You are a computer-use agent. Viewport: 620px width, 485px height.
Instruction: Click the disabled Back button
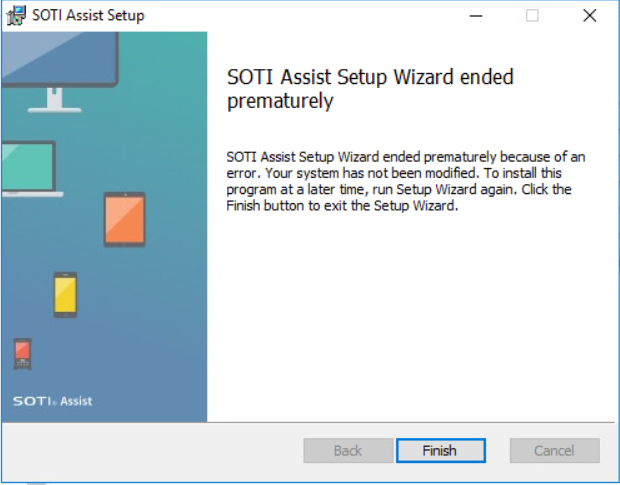click(x=348, y=450)
